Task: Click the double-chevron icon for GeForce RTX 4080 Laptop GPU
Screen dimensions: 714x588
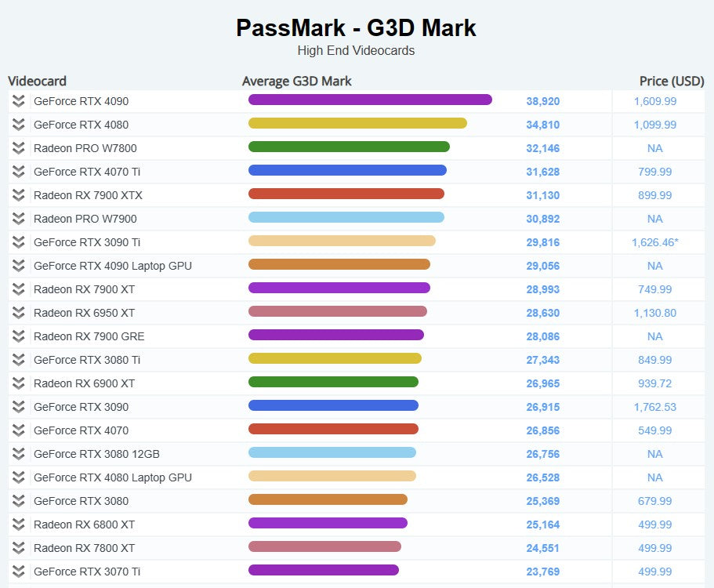Action: 18,477
